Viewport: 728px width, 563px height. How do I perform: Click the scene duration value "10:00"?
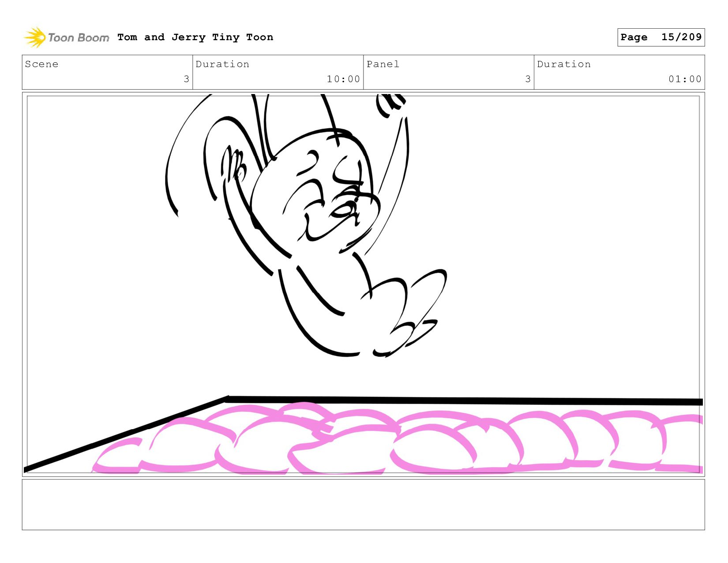click(343, 79)
